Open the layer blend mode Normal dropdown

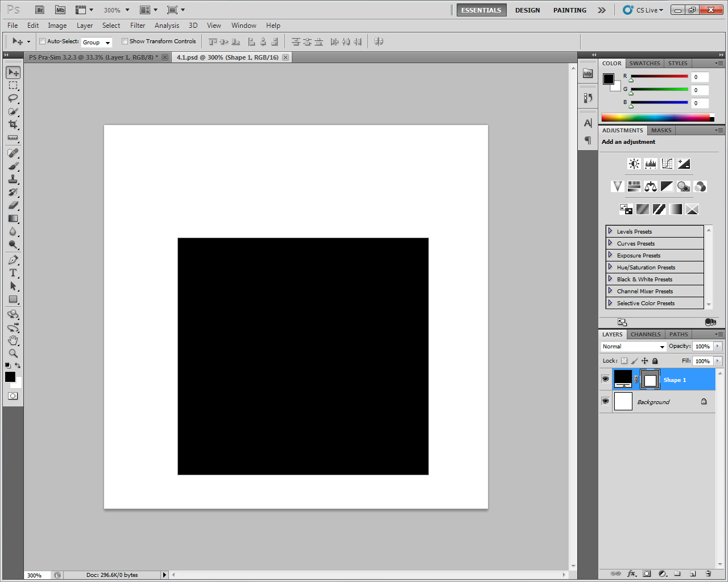point(634,347)
